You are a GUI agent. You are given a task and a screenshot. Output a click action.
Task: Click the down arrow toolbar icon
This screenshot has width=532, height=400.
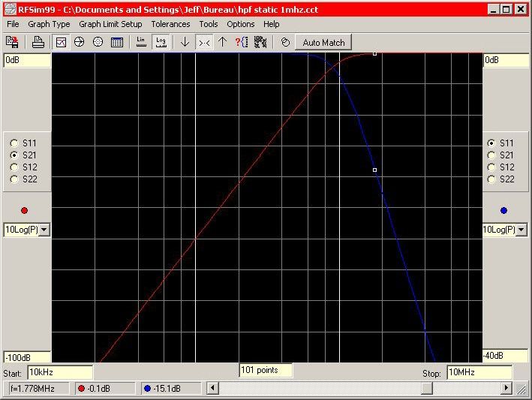pyautogui.click(x=185, y=42)
